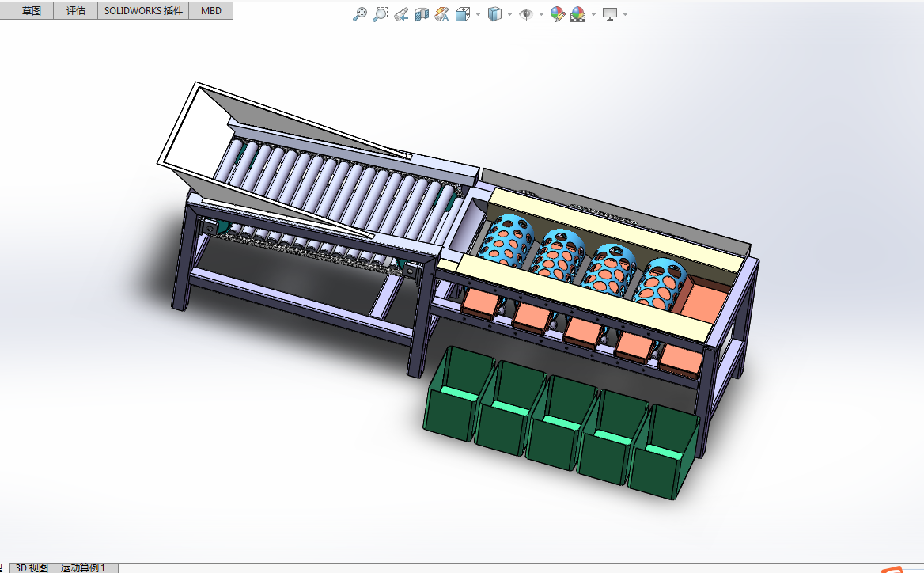924x573 pixels.
Task: Click the Apply Scene icon
Action: 578,14
